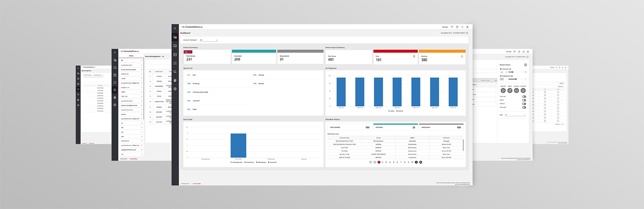The image size is (644, 209).
Task: Open the settings gear in Dashboard sidebar
Action: (x=175, y=89)
